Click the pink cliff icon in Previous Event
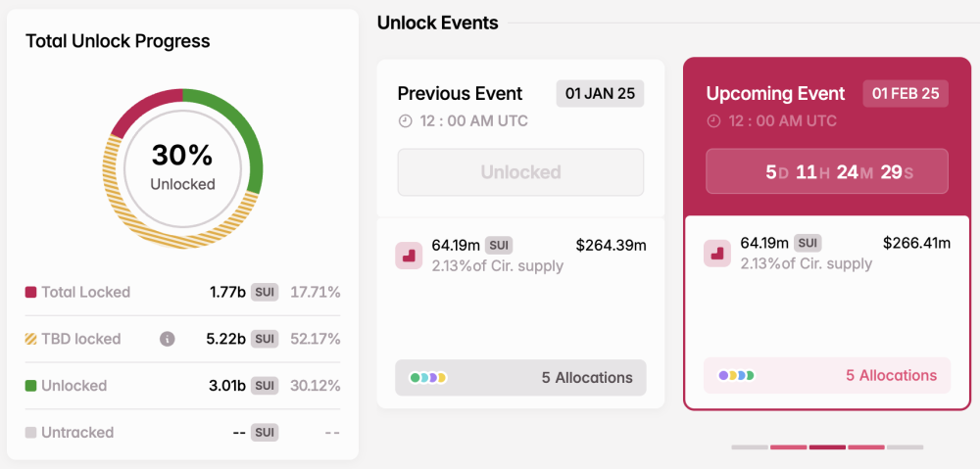Screen dimensions: 980x469 pos(408,257)
